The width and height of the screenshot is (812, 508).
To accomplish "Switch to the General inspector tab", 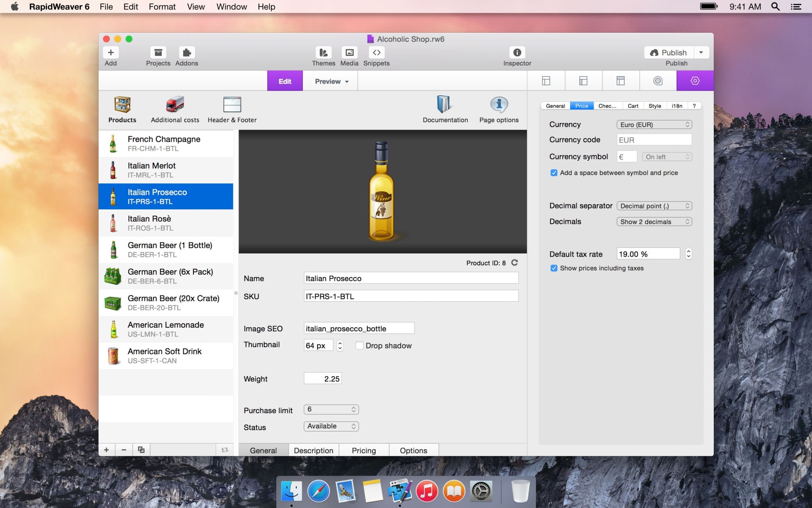I will [555, 106].
